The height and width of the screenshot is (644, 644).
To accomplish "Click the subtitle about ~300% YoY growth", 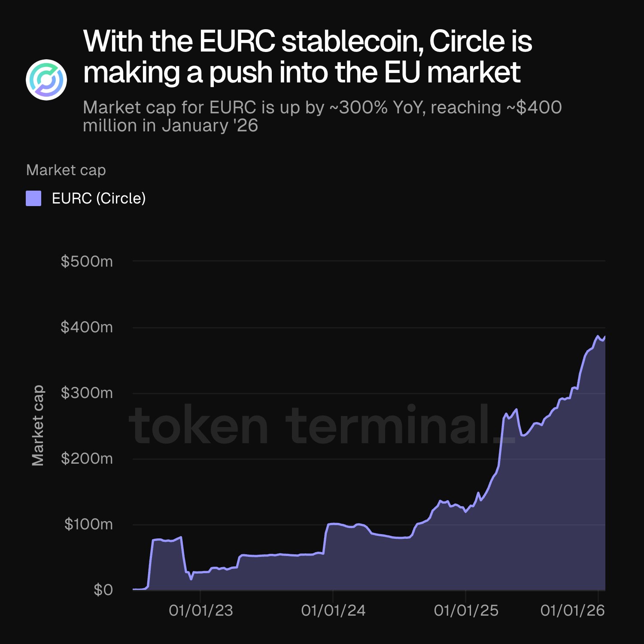I will tap(322, 116).
